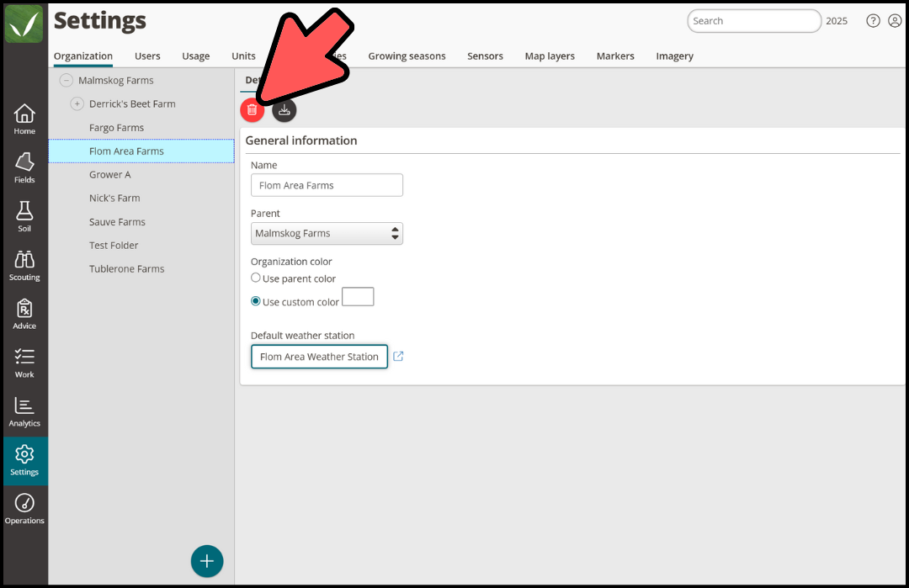Select Sauve Farms in the tree

click(117, 222)
